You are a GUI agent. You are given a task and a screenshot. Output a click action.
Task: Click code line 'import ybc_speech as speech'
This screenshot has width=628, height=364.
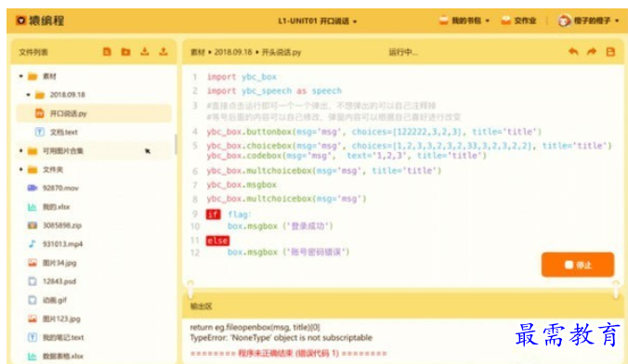pos(274,91)
